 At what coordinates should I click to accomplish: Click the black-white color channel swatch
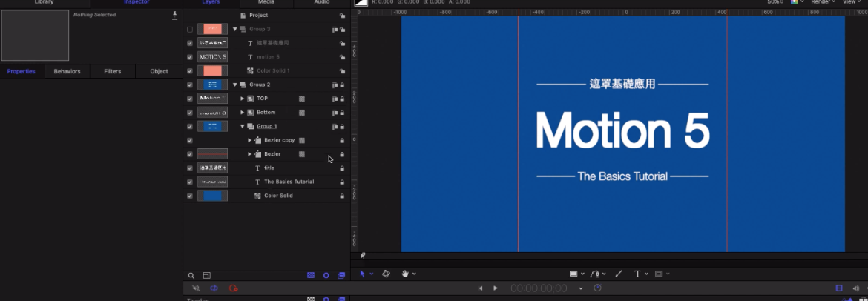[x=361, y=3]
